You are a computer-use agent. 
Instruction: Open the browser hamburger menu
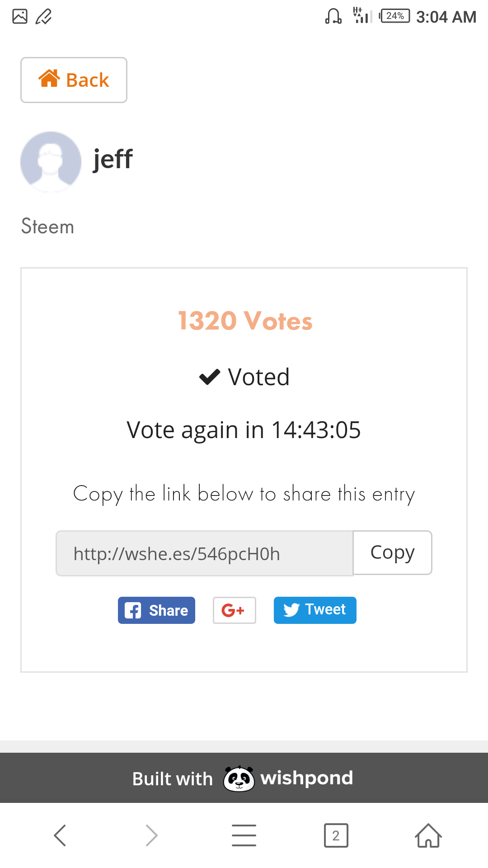coord(244,835)
